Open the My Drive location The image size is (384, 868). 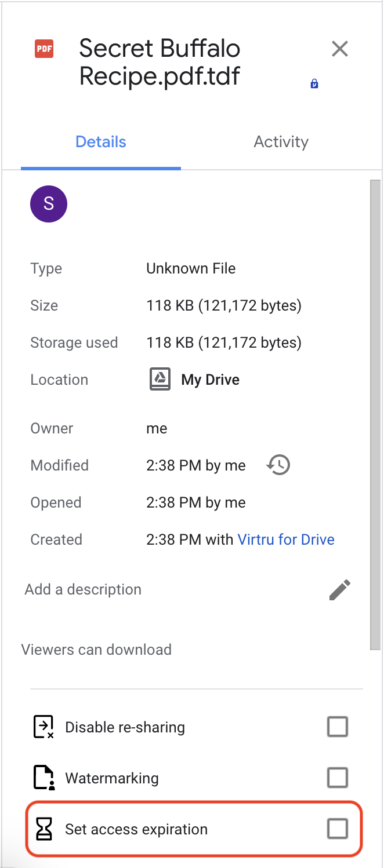pyautogui.click(x=210, y=380)
